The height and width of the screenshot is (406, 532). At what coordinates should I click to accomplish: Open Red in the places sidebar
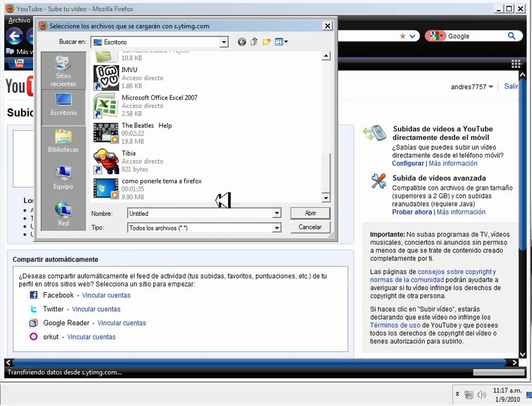pyautogui.click(x=63, y=214)
